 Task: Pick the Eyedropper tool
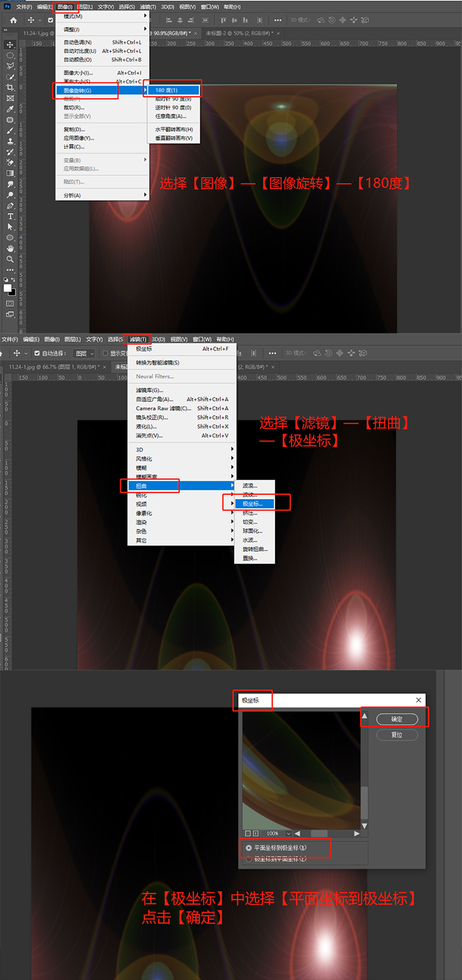pos(10,109)
